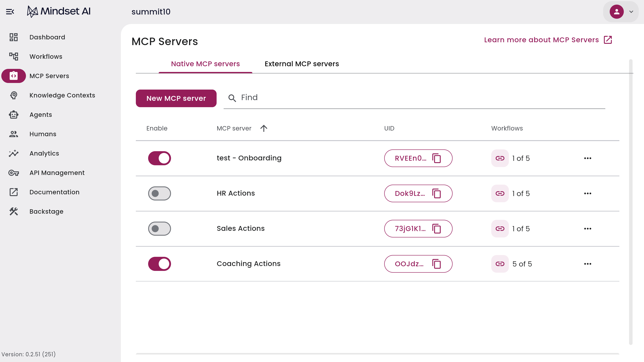Go to API Management

click(x=57, y=173)
